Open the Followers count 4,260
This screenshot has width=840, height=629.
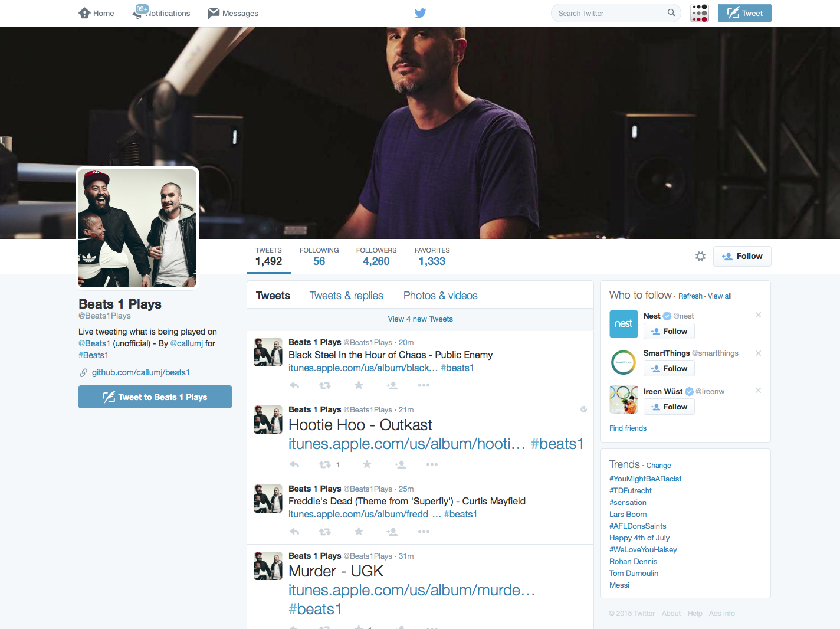[376, 257]
